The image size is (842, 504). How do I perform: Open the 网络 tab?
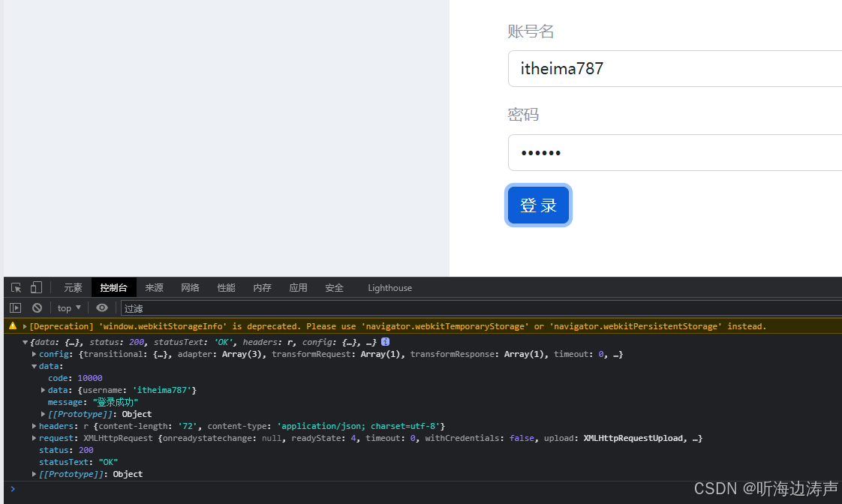point(190,288)
